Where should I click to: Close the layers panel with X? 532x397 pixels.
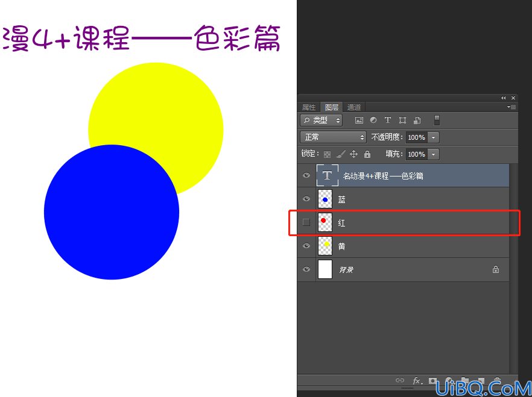513,98
